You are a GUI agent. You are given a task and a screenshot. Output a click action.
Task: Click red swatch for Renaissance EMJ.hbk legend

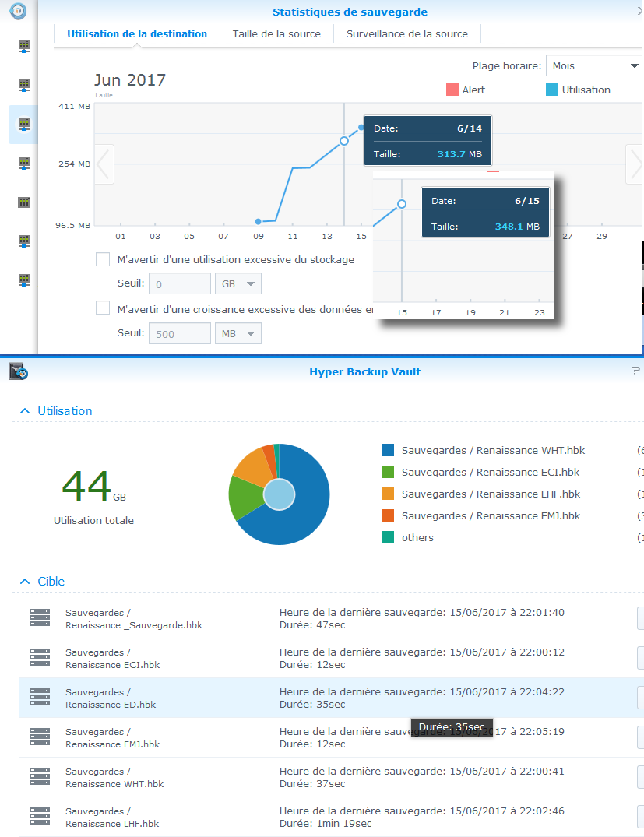click(x=388, y=515)
